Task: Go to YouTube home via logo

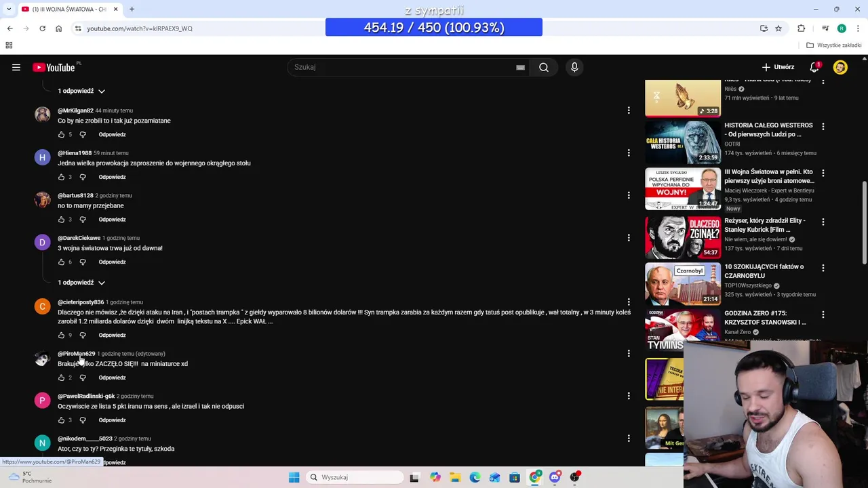Action: click(x=54, y=67)
